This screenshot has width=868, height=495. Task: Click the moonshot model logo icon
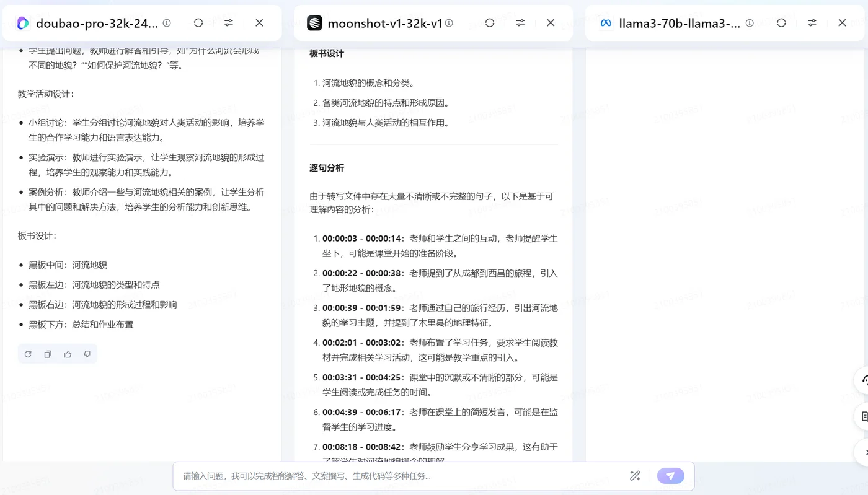(x=314, y=24)
